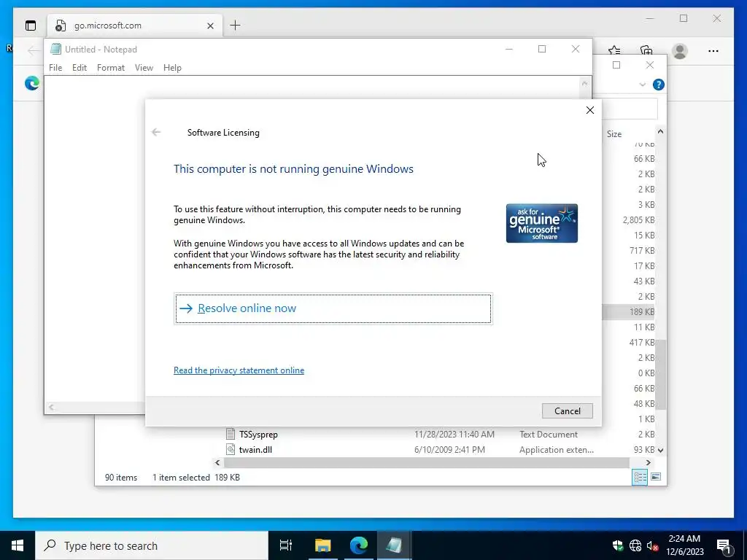747x560 pixels.
Task: Open Microsoft Edge from the taskbar
Action: click(x=359, y=545)
